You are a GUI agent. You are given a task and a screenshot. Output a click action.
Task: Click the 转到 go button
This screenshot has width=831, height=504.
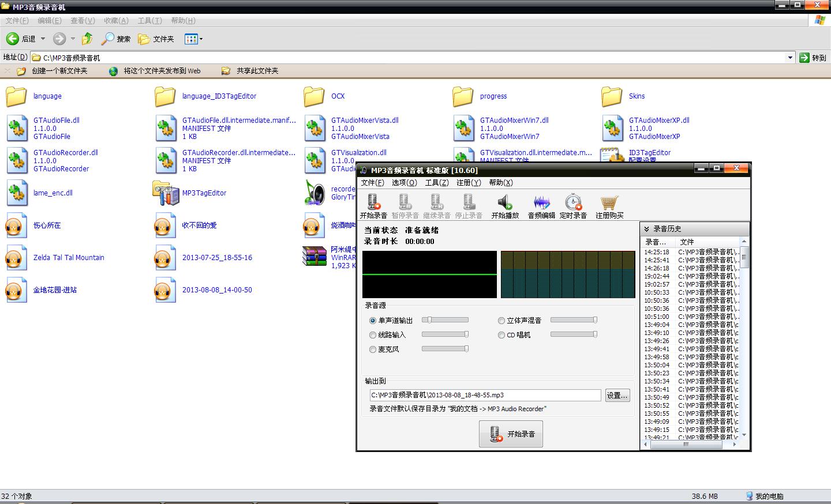point(813,58)
